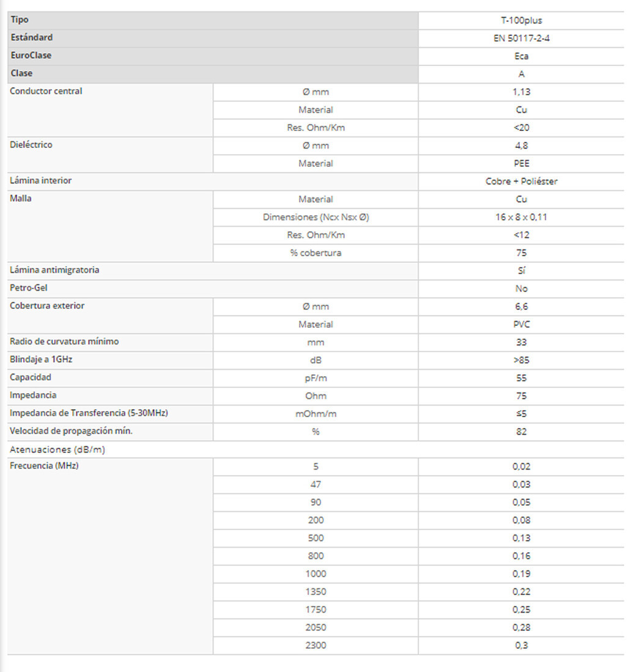Click the "EuroClase" row label

(x=31, y=56)
